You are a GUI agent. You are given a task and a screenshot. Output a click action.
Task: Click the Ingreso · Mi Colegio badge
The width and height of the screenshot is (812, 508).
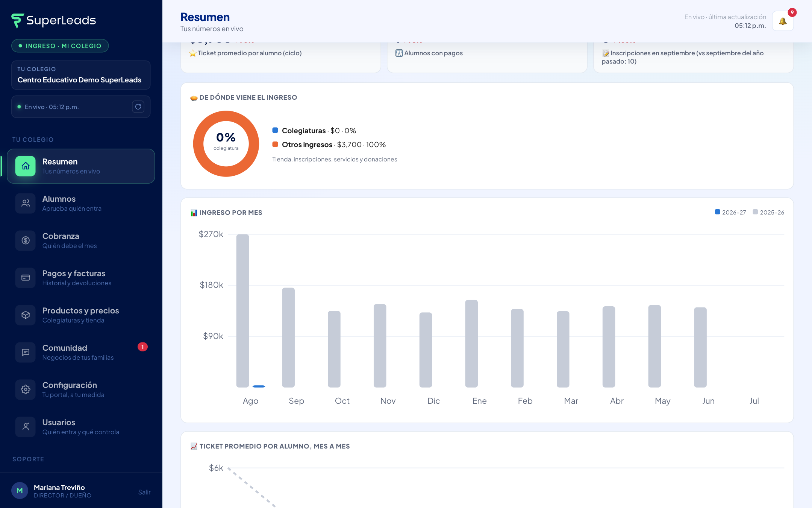click(x=60, y=46)
